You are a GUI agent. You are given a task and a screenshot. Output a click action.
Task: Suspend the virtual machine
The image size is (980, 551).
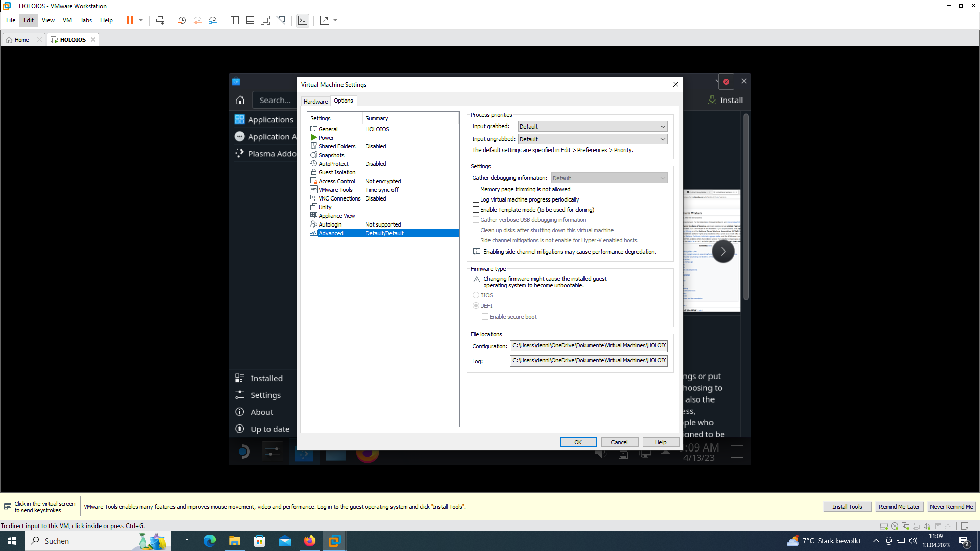[x=131, y=20]
